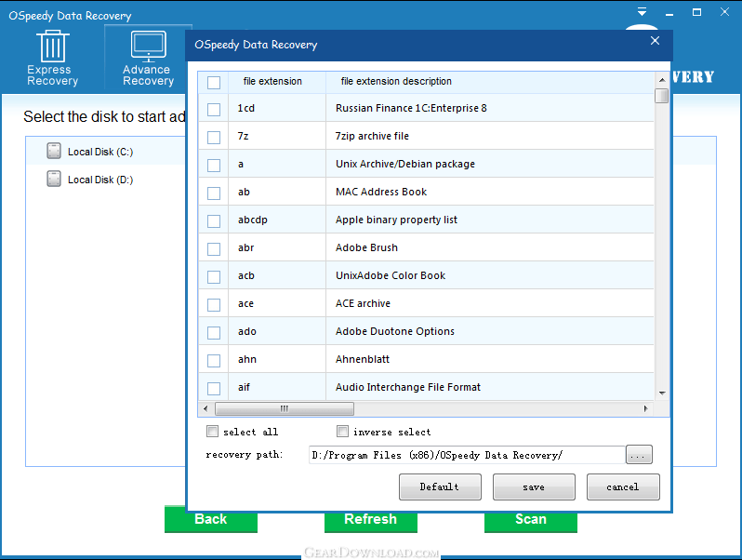
Task: Click the save button
Action: (534, 487)
